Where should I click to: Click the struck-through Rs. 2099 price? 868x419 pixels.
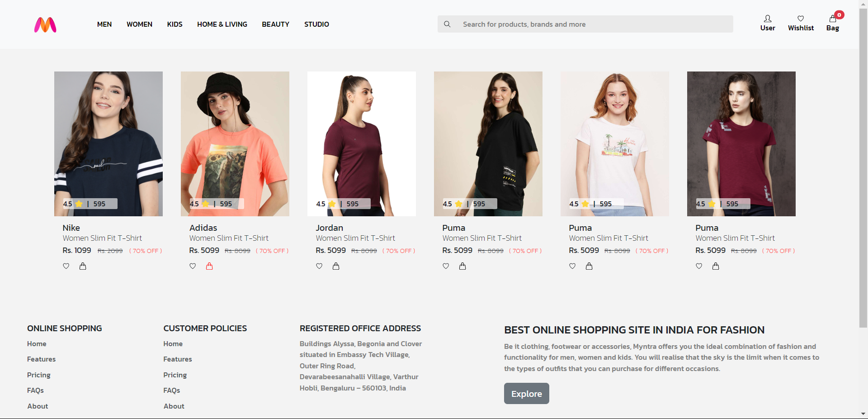tap(110, 251)
